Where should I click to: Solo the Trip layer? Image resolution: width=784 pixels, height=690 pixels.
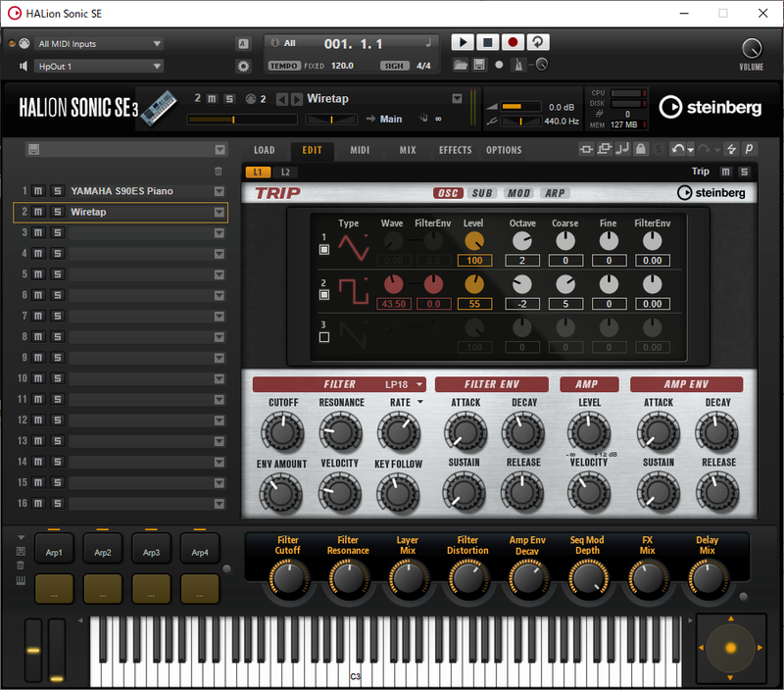pyautogui.click(x=745, y=172)
